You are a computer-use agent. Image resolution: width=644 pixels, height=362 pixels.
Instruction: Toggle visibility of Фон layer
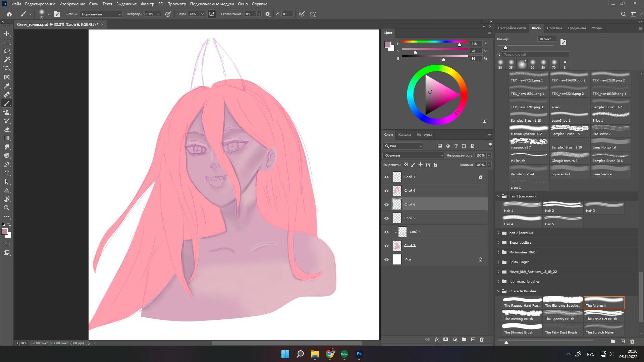click(386, 259)
